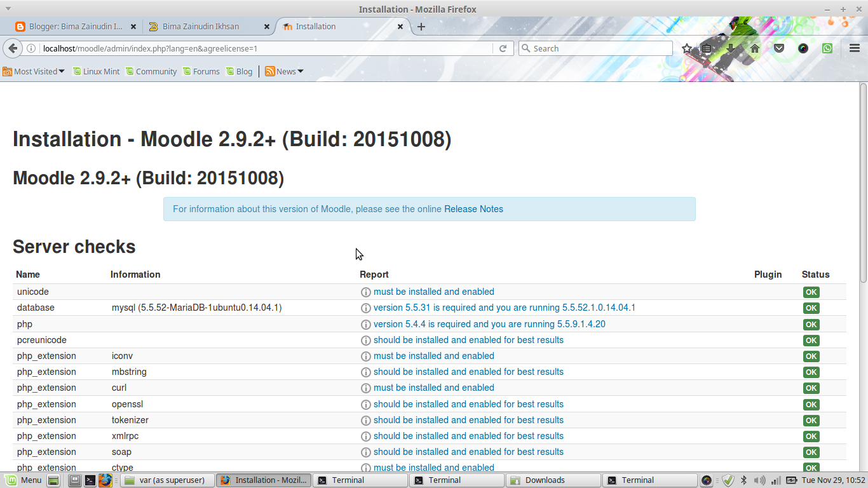Open the update manager shield tray icon

click(x=729, y=480)
